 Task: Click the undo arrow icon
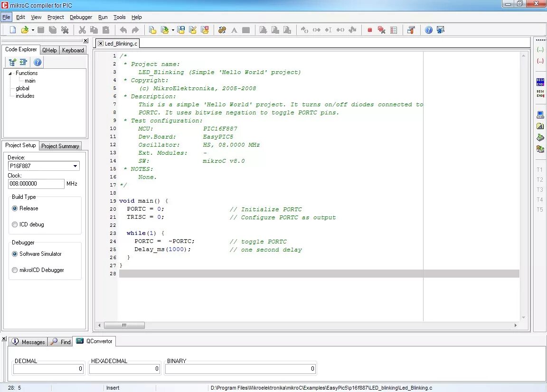coord(123,30)
